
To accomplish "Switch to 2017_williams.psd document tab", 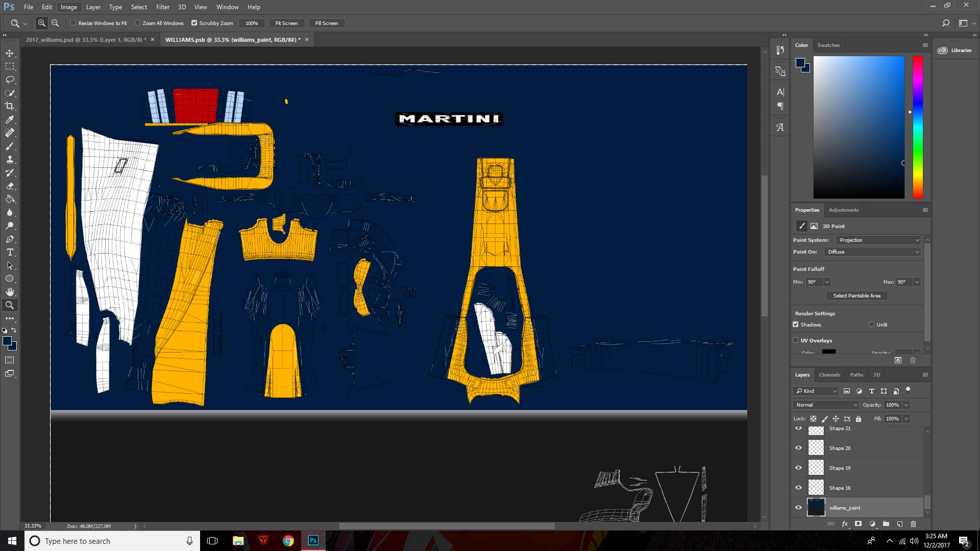I will pyautogui.click(x=86, y=40).
